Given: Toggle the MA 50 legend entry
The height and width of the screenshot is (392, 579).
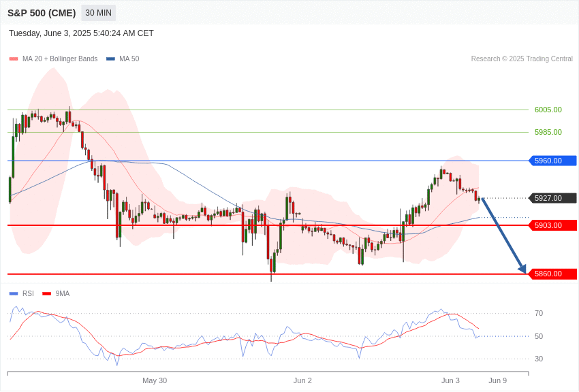Looking at the screenshot, I should coord(123,59).
